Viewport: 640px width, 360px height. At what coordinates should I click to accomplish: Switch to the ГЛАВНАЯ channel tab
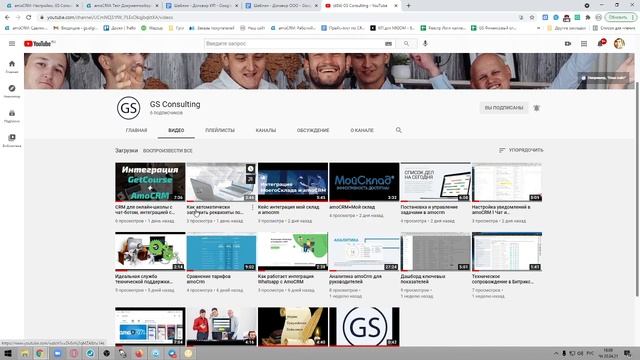(136, 130)
